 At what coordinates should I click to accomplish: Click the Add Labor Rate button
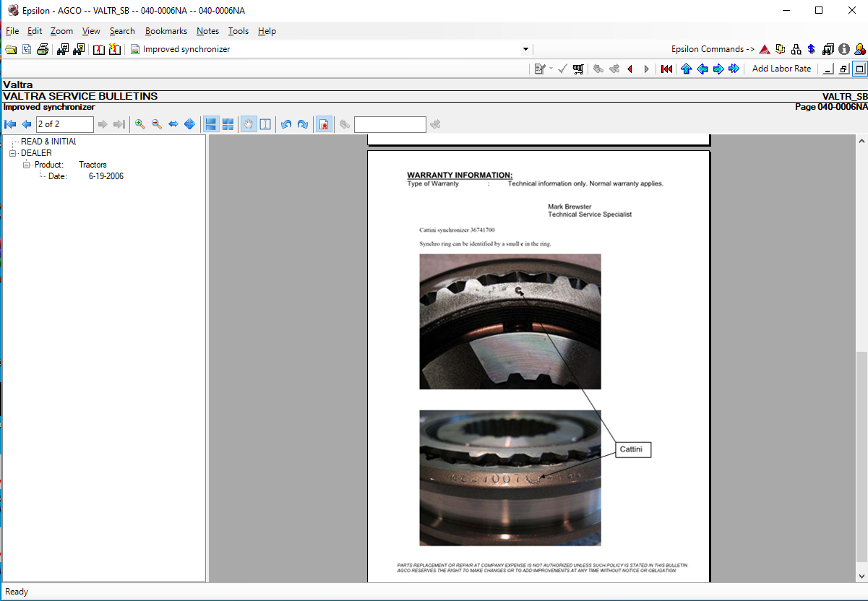(x=781, y=69)
